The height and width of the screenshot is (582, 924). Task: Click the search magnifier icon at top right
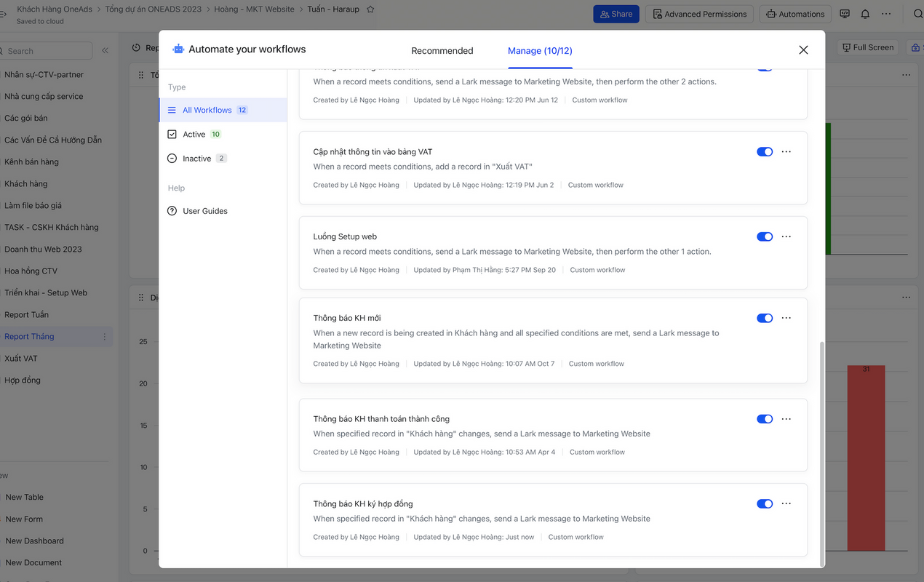(x=917, y=14)
